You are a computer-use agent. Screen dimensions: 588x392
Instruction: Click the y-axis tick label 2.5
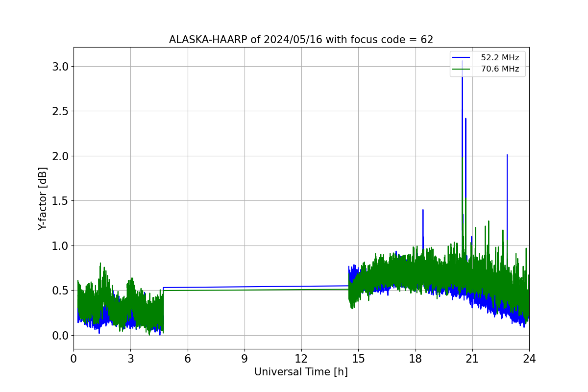click(x=60, y=111)
